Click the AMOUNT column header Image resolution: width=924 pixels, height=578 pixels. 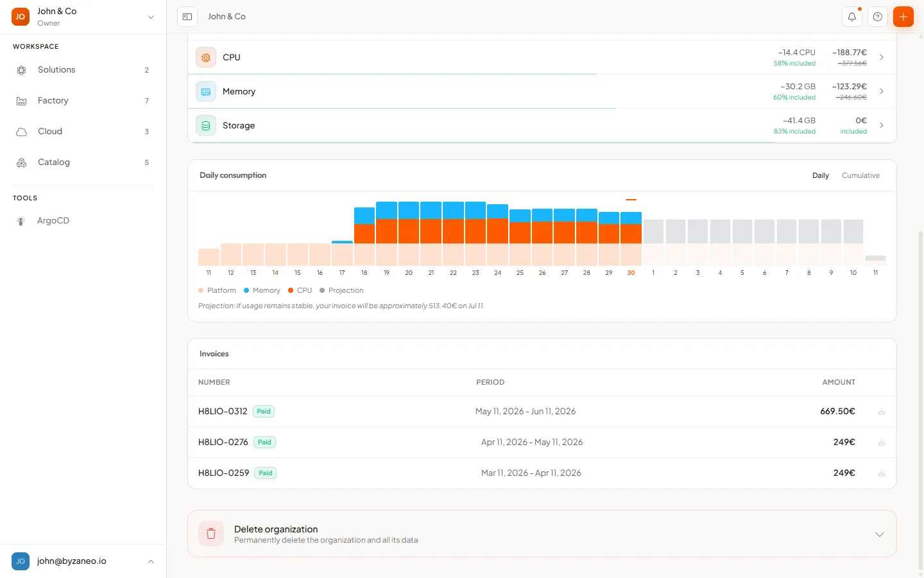point(839,382)
